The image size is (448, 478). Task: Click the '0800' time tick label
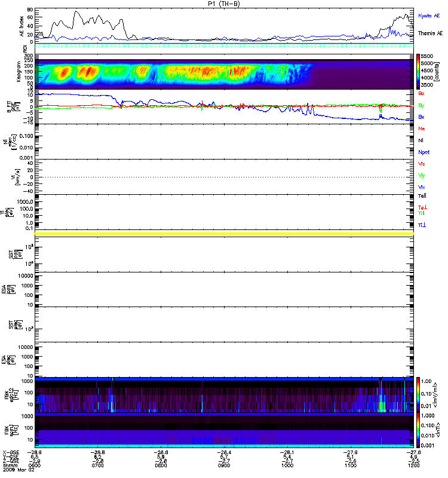pyautogui.click(x=161, y=465)
